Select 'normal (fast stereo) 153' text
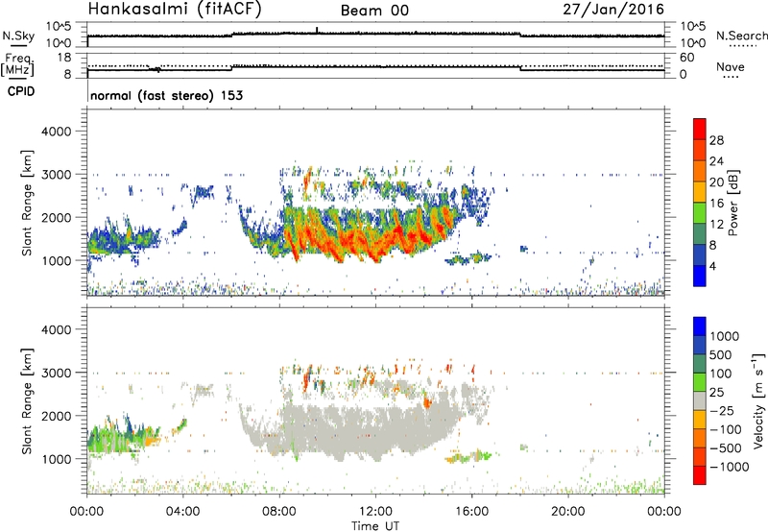Viewport: 768px width, 532px height. point(166,95)
